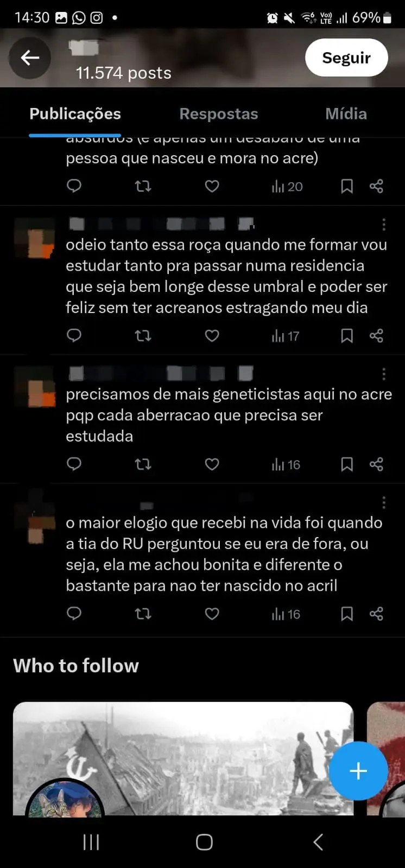
Task: Open the Android recent apps navigation button
Action: click(91, 842)
